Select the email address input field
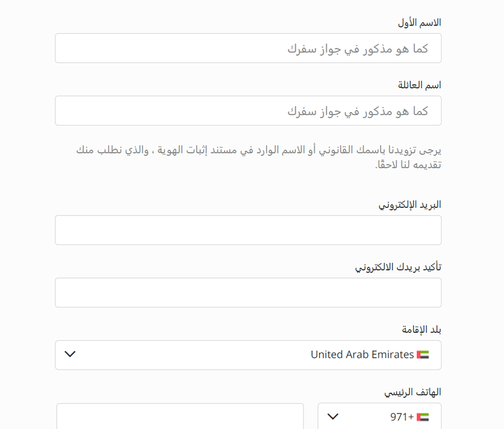The height and width of the screenshot is (429, 504). [x=248, y=229]
